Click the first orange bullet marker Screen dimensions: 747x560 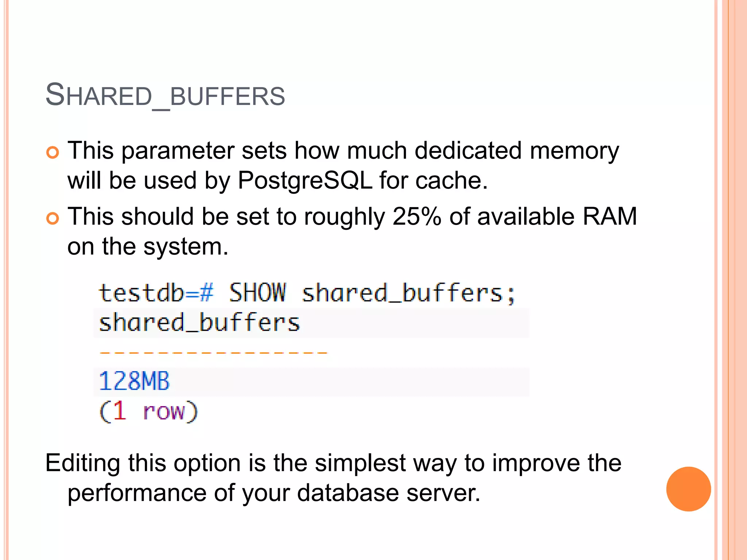(53, 152)
